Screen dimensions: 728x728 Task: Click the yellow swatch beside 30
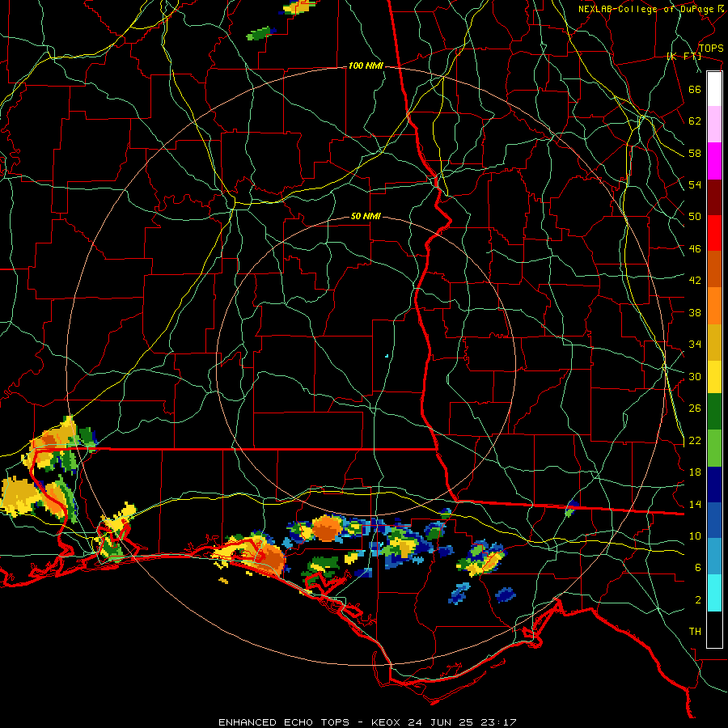[x=714, y=376]
